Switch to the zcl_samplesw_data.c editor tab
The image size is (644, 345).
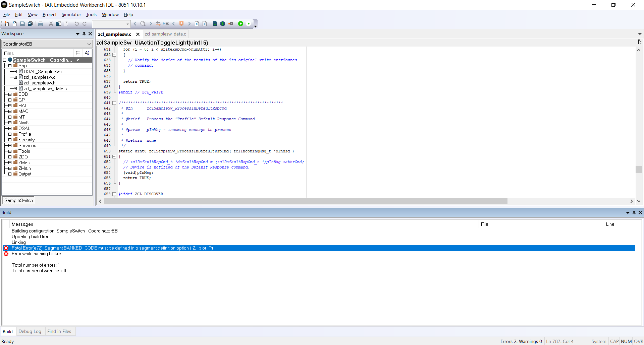click(165, 34)
